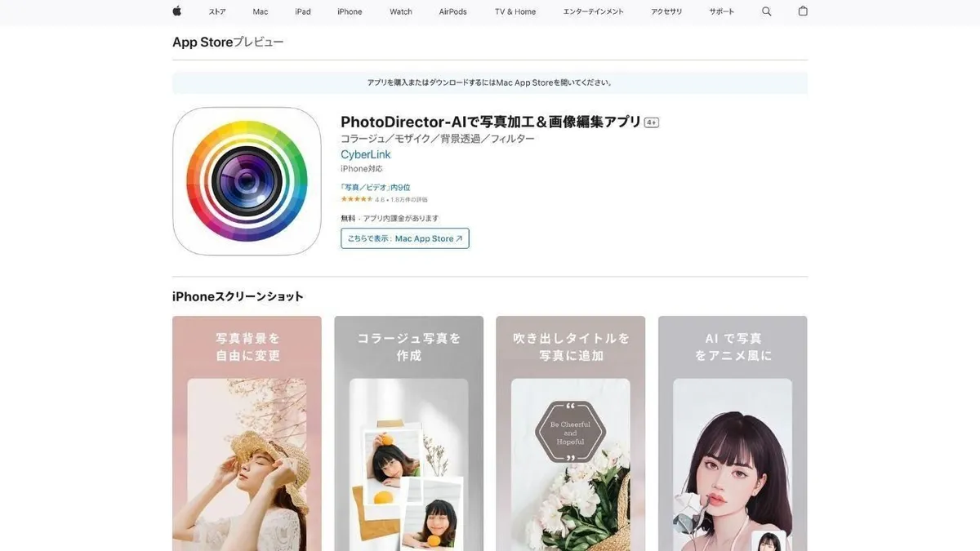
Task: Open the Watch menu item
Action: tap(401, 11)
